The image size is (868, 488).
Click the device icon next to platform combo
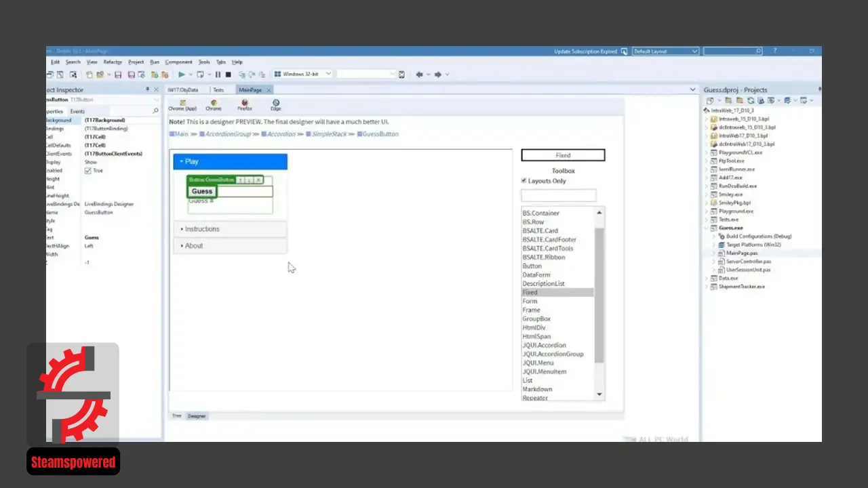[401, 75]
